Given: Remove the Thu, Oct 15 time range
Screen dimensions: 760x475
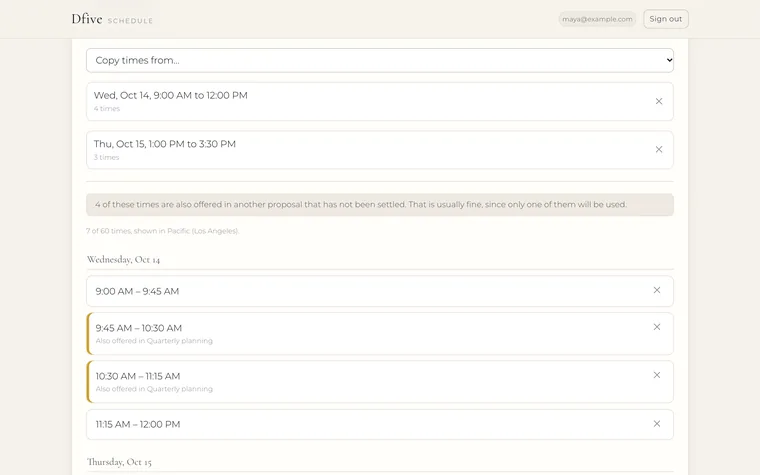Looking at the screenshot, I should 659,149.
